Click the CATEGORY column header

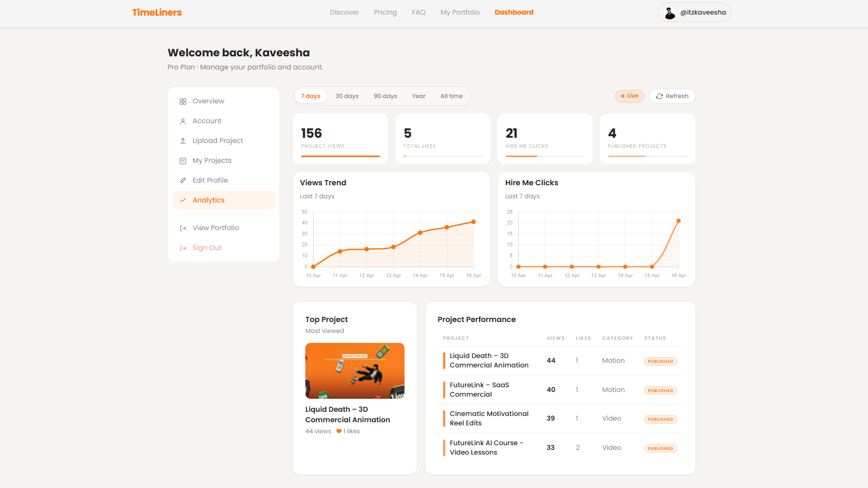pos(617,338)
